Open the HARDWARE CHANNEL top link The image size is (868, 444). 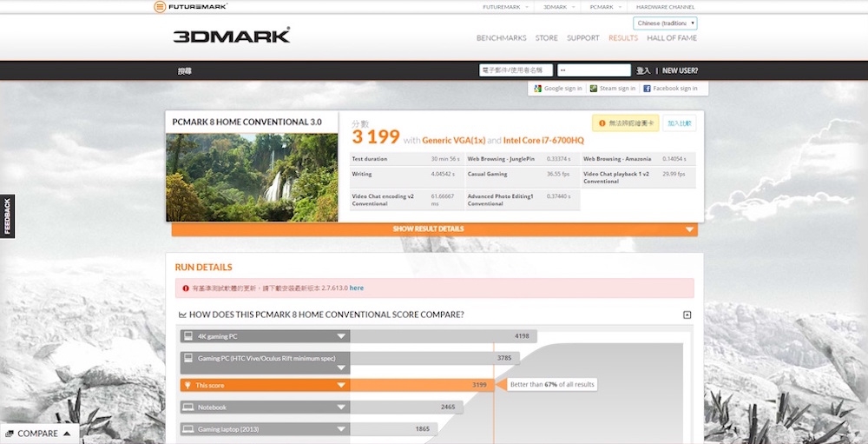665,7
